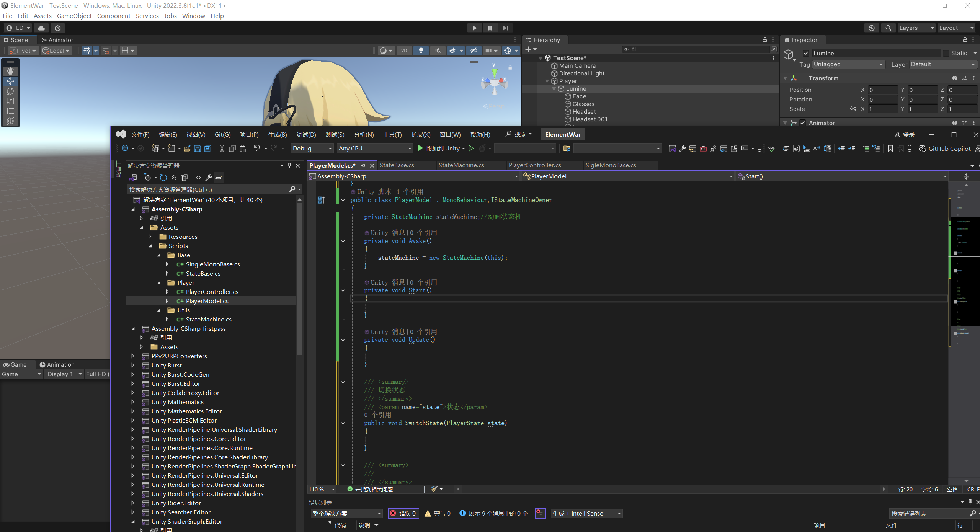980x532 pixels.
Task: Click the Unity Pause button
Action: [x=490, y=28]
